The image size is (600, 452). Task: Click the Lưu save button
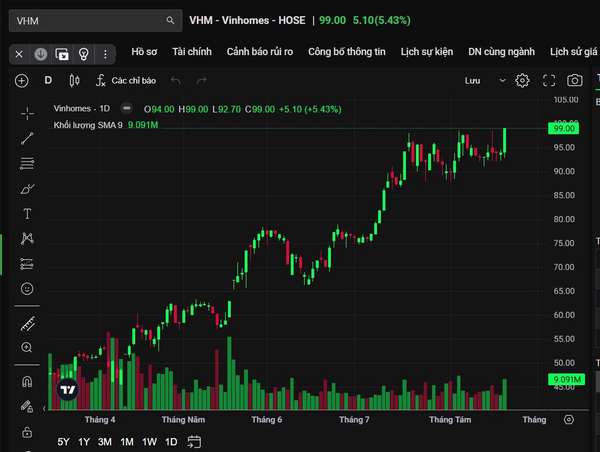[x=473, y=81]
